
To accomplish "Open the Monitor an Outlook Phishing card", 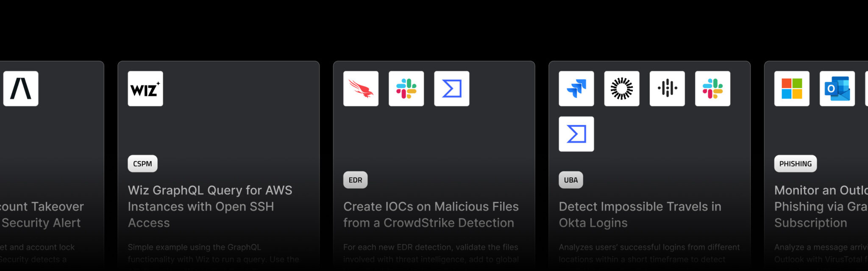I will (x=820, y=206).
